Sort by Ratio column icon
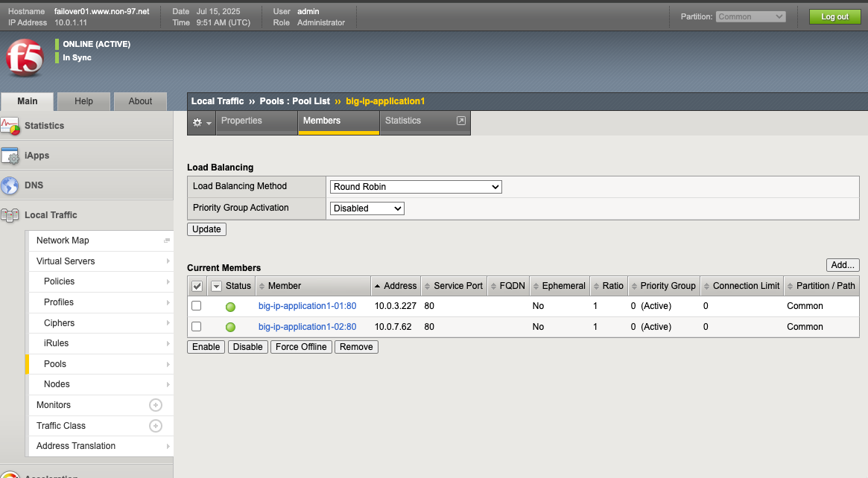 click(x=596, y=286)
